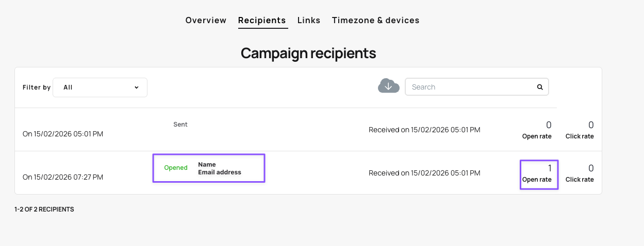Click the Campaign recipients heading
Viewport: 644px width, 246px height.
click(x=308, y=53)
